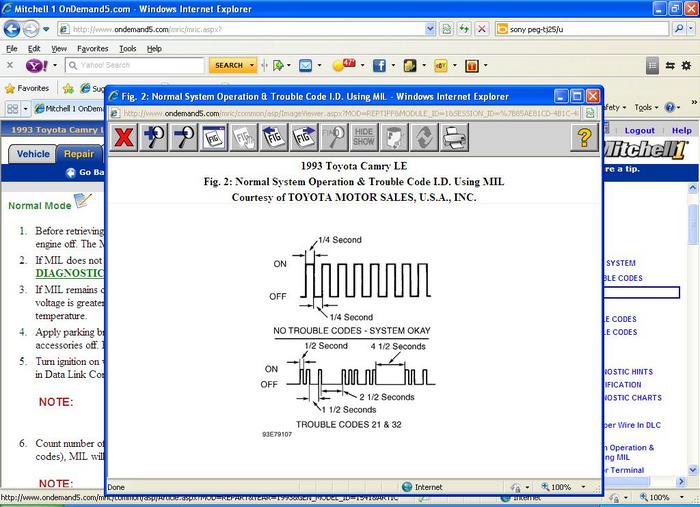Click the right panel scroll down arrow
This screenshot has height=507, width=700.
pos(693,470)
